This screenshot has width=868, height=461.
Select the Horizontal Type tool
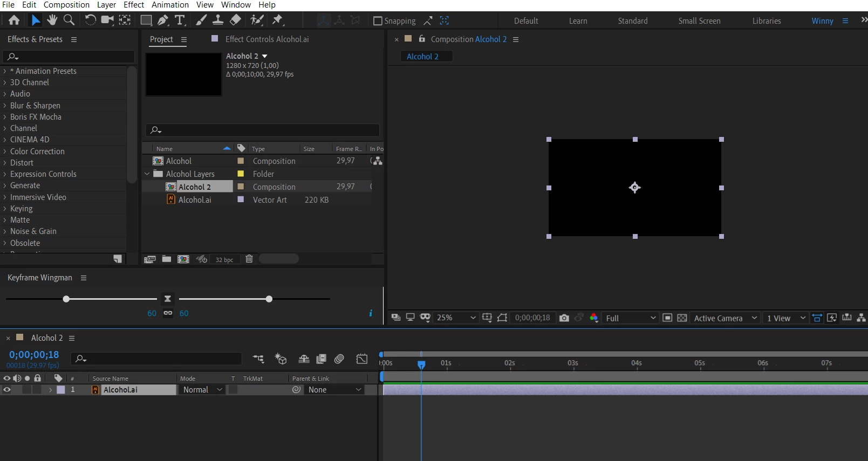pos(180,20)
